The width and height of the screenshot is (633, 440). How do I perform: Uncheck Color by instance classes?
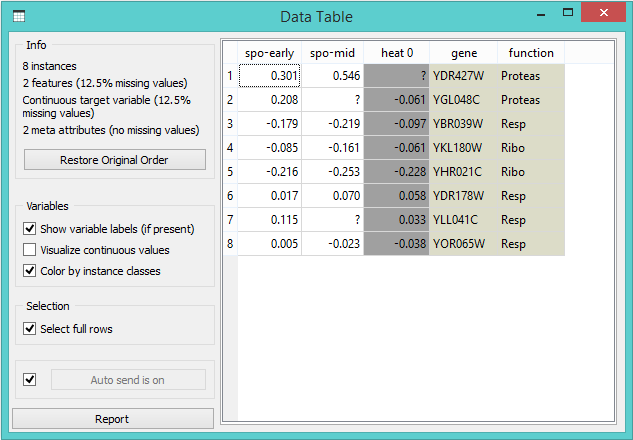coord(29,271)
